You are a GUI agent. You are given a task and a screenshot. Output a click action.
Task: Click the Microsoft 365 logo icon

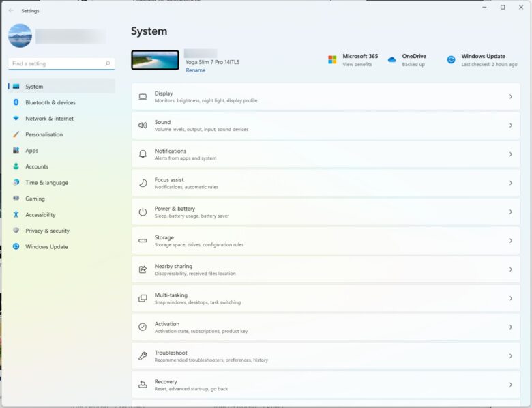[333, 60]
